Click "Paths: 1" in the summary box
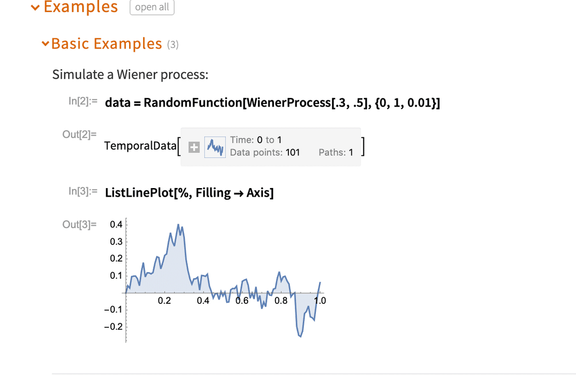576x392 pixels. [x=336, y=153]
